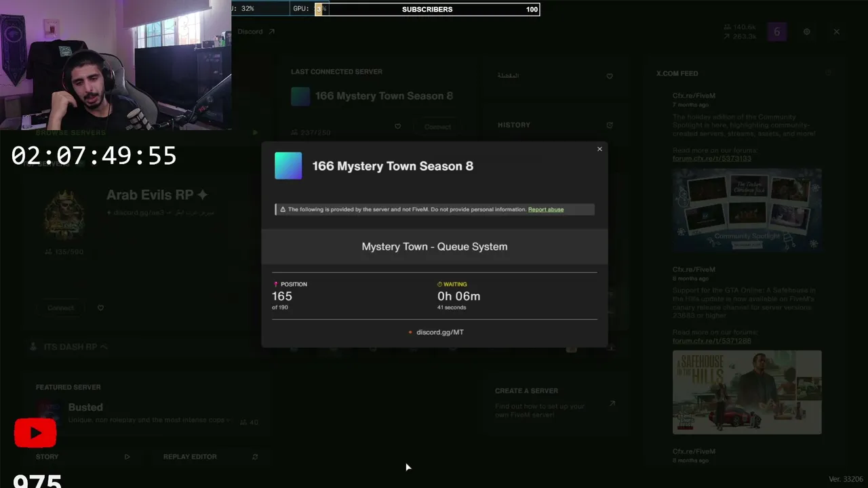
Task: Open the HISTORY panel clock icon
Action: pos(610,125)
